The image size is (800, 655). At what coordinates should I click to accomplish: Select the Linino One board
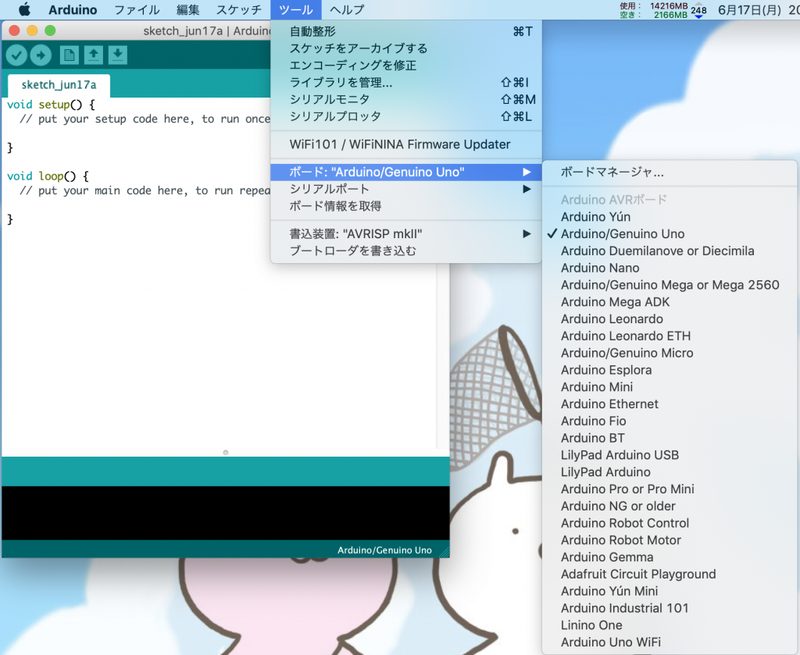coord(669,625)
